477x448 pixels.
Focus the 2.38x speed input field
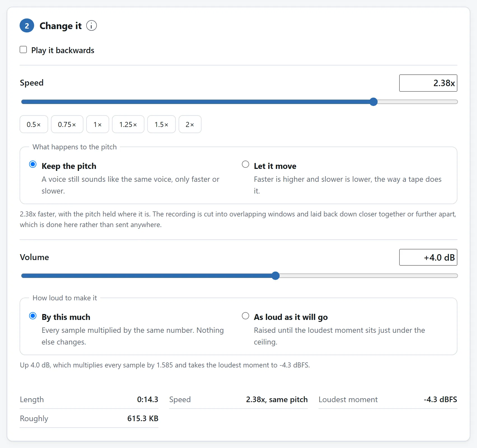[x=428, y=83]
